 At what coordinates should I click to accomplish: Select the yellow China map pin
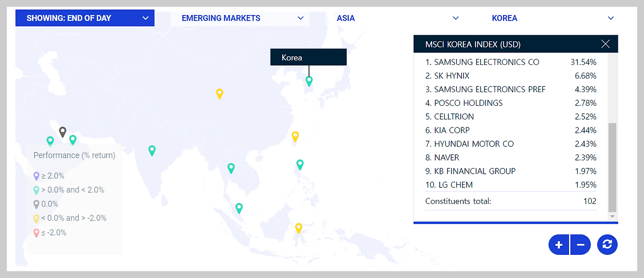(219, 93)
